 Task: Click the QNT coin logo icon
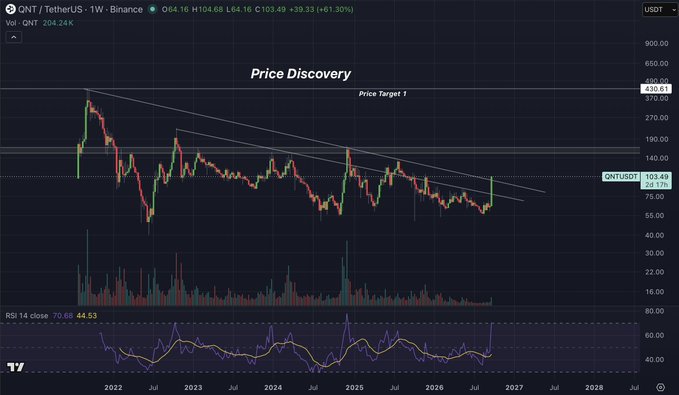tap(10, 9)
